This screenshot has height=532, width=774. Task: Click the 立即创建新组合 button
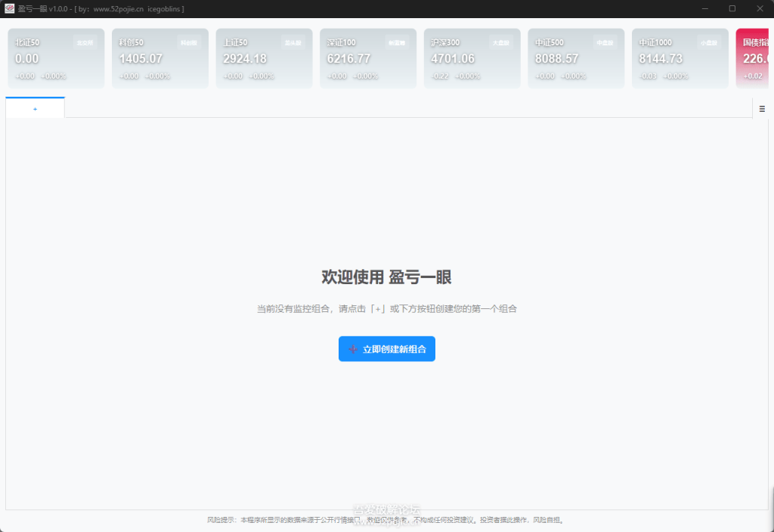pyautogui.click(x=386, y=349)
